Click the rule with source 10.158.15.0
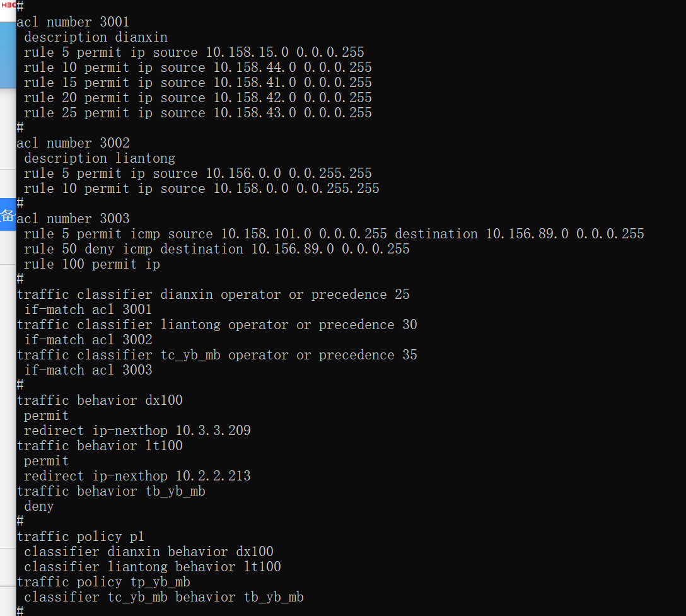 tap(194, 52)
